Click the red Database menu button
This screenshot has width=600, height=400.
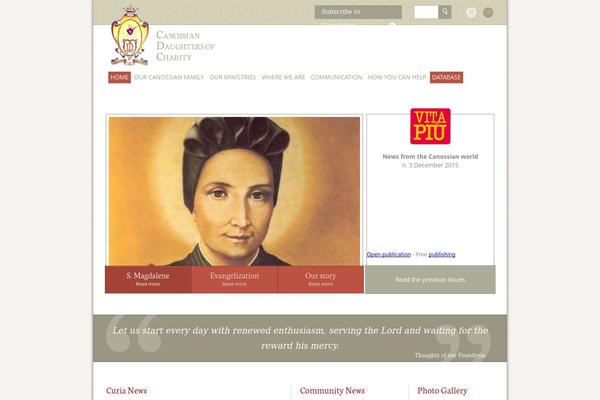[446, 77]
